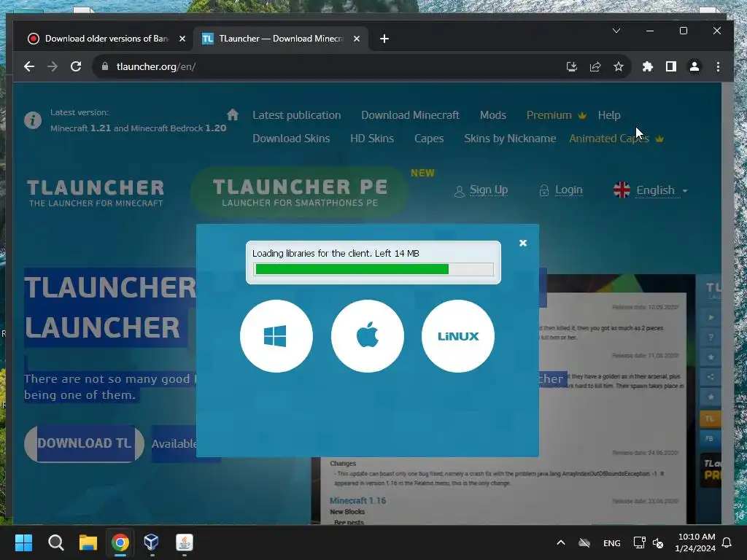Go to the TLauncher home icon
This screenshot has width=747, height=560.
tap(233, 114)
